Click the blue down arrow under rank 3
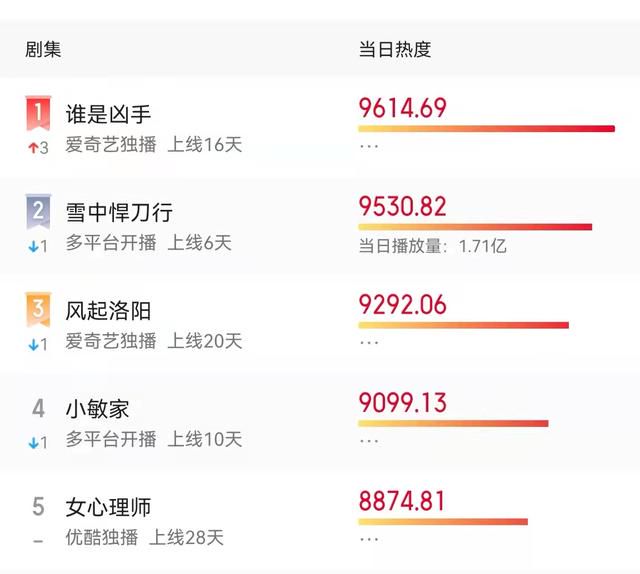 tap(33, 345)
